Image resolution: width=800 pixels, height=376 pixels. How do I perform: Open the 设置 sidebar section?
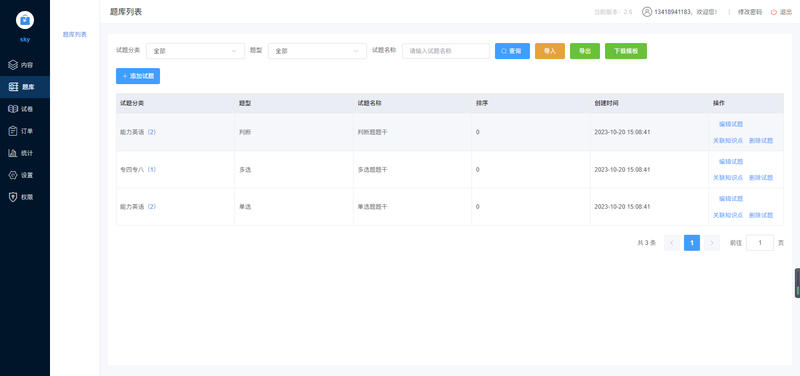point(24,175)
